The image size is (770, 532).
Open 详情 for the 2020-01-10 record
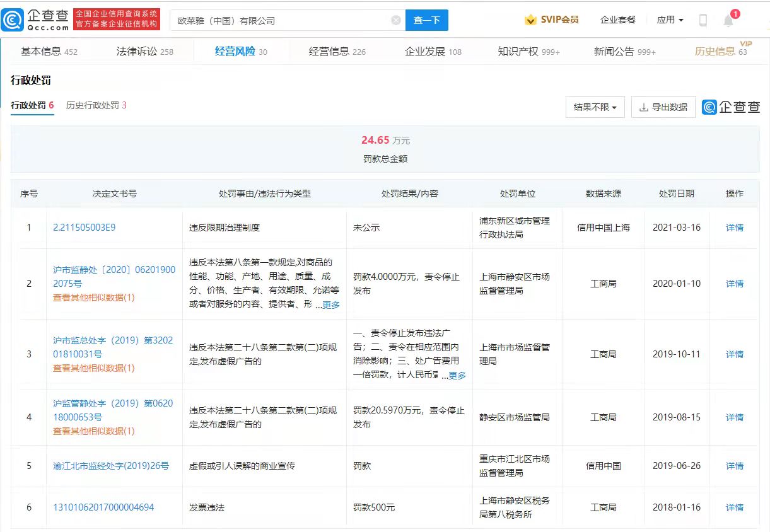735,284
